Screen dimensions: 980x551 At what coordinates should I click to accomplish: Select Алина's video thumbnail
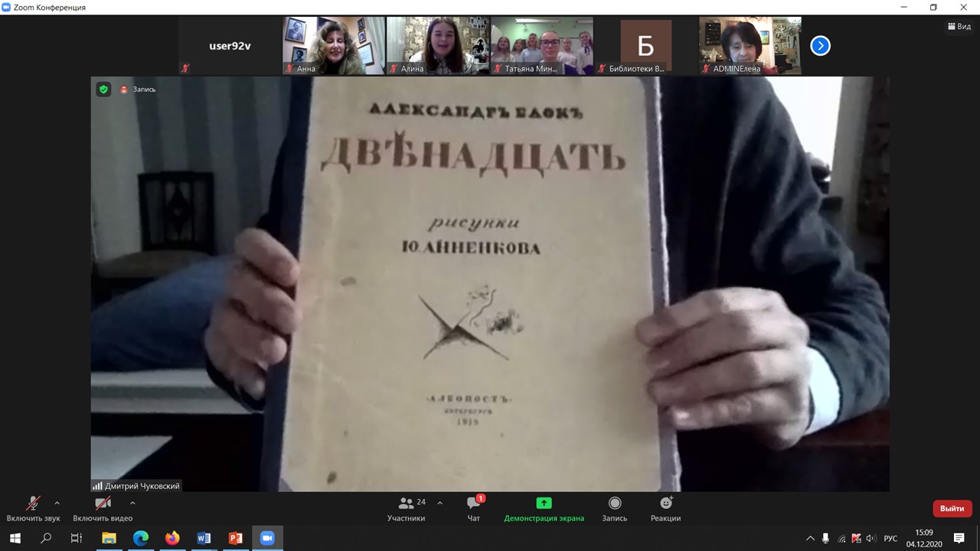pyautogui.click(x=438, y=44)
